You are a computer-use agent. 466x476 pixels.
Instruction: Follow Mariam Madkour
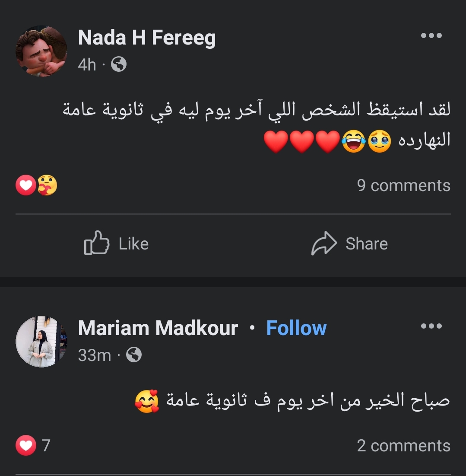pyautogui.click(x=296, y=328)
